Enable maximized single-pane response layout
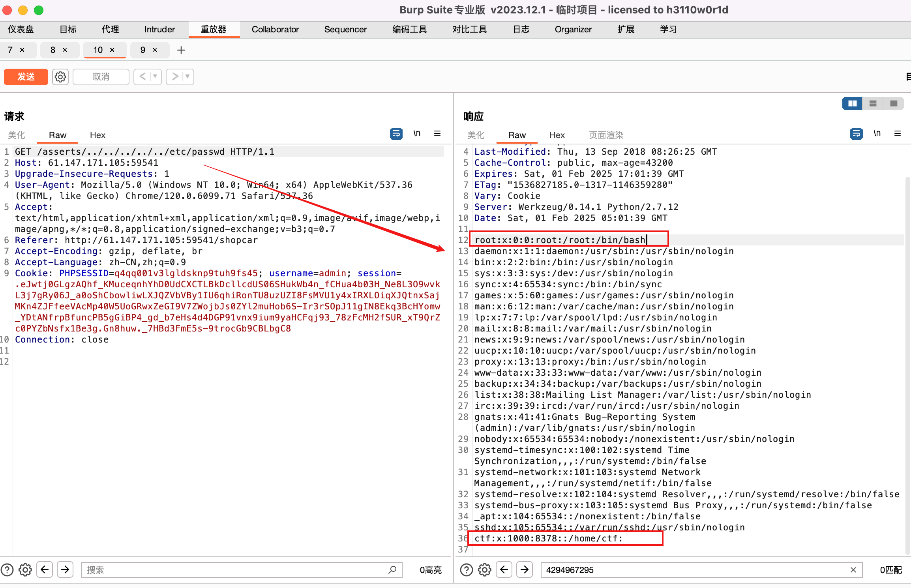Image resolution: width=911 pixels, height=588 pixels. pyautogui.click(x=893, y=103)
